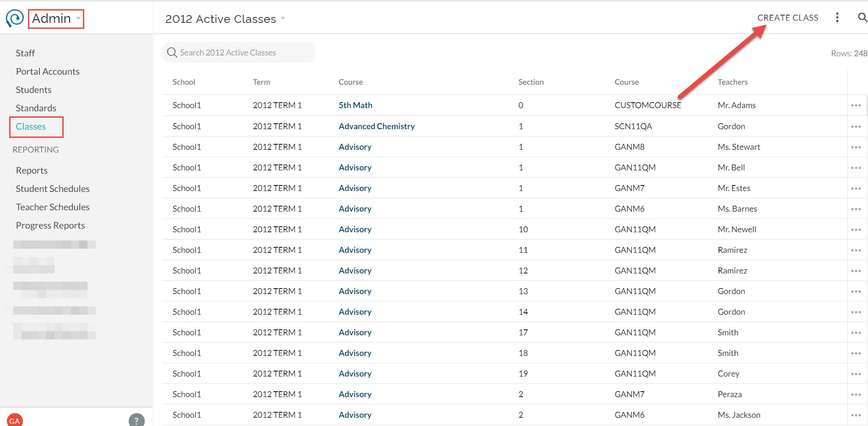Open row actions for Mr. Bell's Advisory
This screenshot has width=868, height=426.
(856, 168)
